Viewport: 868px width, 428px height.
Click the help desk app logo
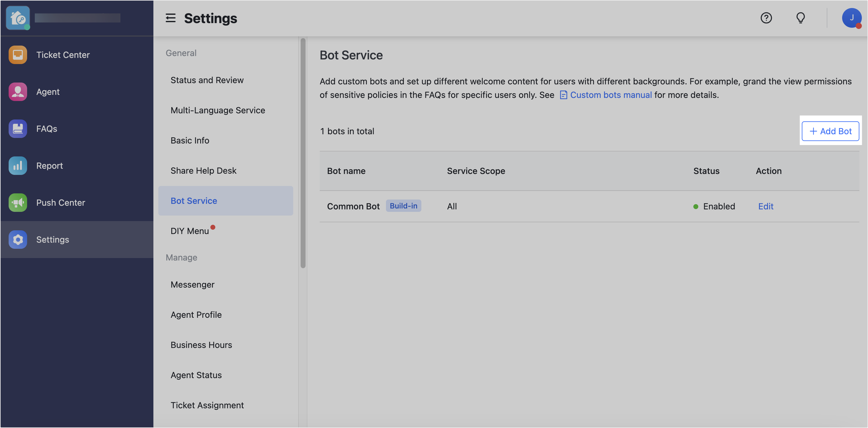point(18,18)
